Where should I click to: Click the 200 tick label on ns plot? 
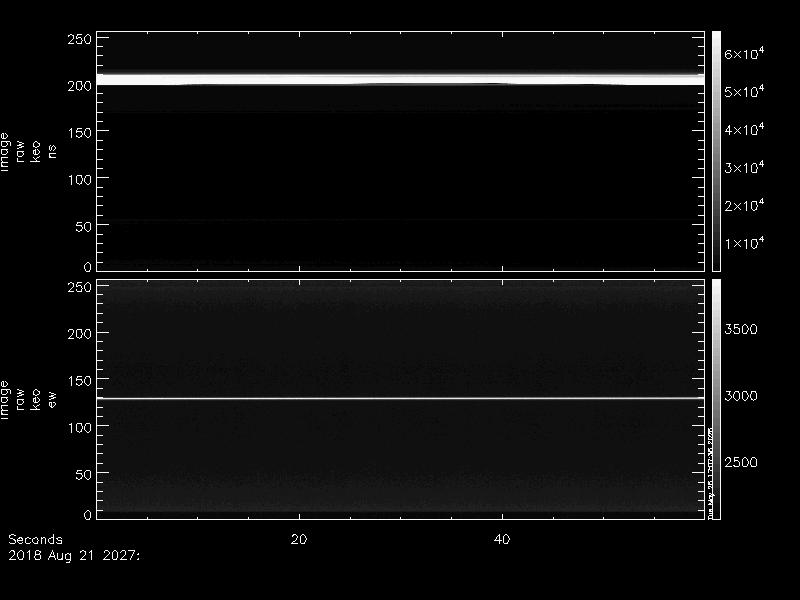79,86
